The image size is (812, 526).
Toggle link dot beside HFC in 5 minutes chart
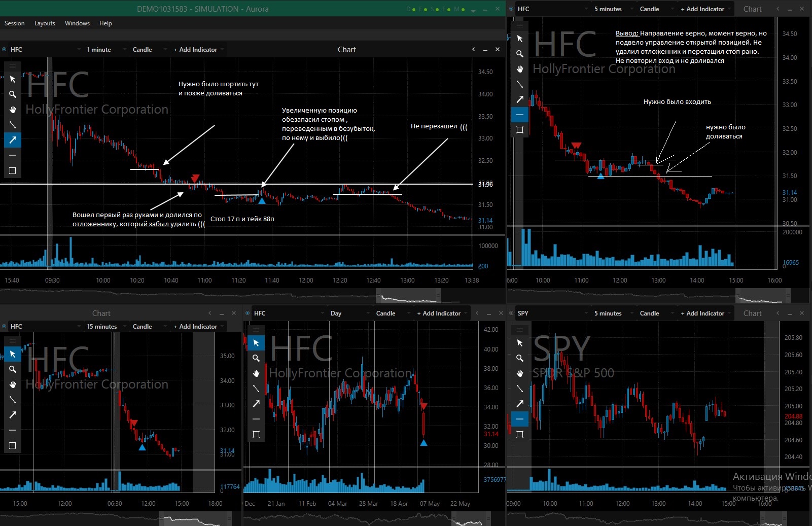(x=511, y=9)
